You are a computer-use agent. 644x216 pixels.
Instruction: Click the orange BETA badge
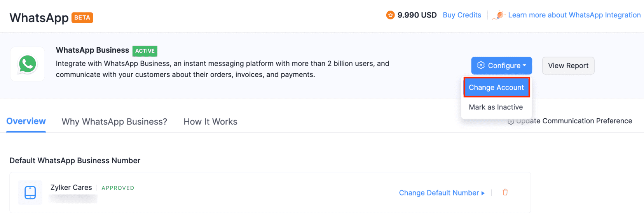coord(82,18)
